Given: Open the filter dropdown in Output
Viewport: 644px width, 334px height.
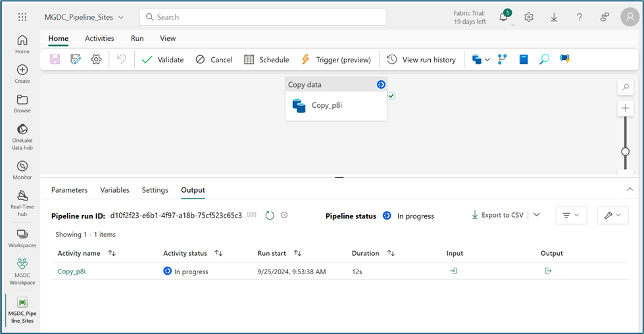Looking at the screenshot, I should [x=571, y=216].
